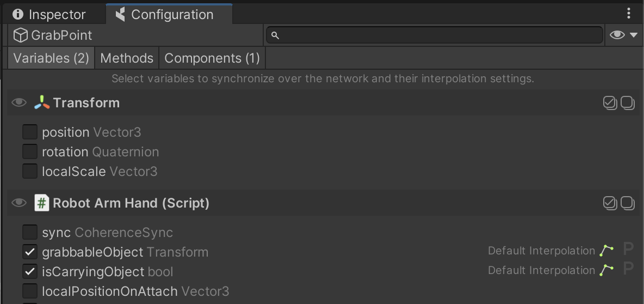This screenshot has width=644, height=304.
Task: Switch to the Inspector tab
Action: (49, 15)
